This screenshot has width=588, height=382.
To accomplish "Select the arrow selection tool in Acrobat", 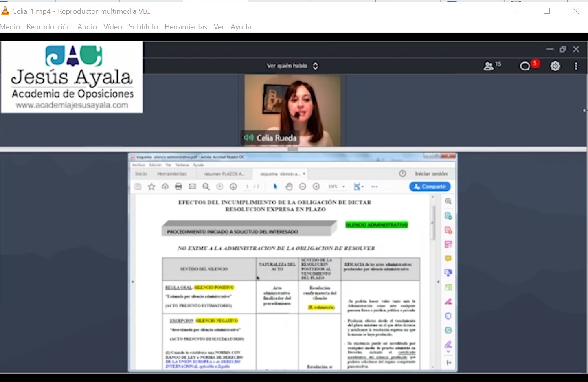I will click(x=275, y=187).
